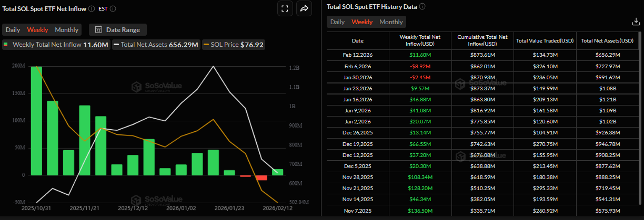Open info icon beside History Data title

422,7
